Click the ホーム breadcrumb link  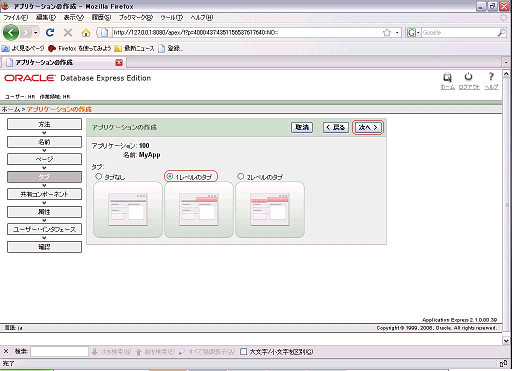tap(11, 109)
